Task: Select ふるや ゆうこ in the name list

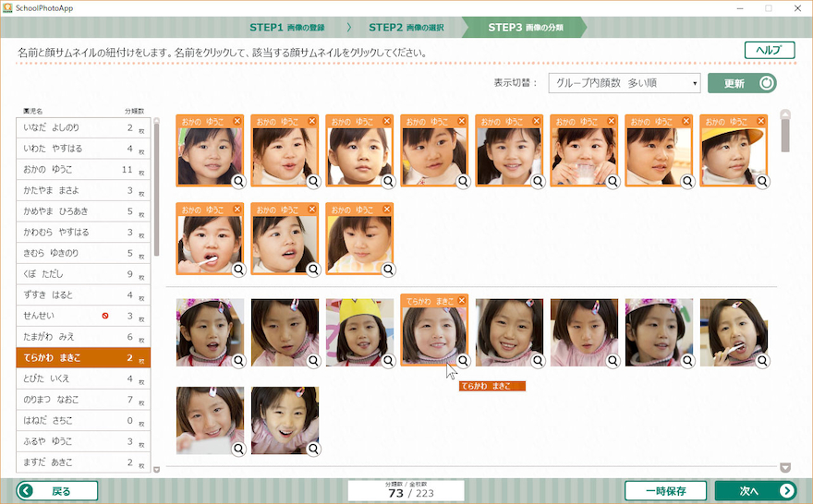Action: [x=83, y=441]
